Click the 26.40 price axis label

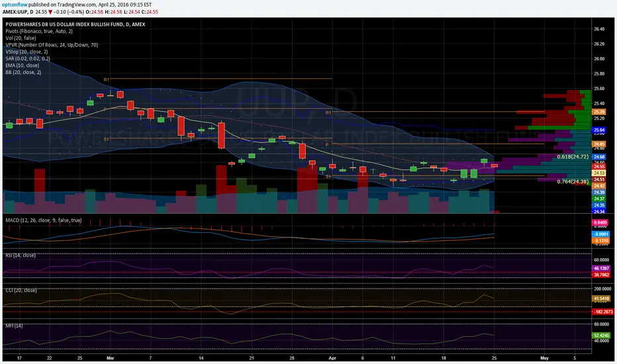point(599,29)
